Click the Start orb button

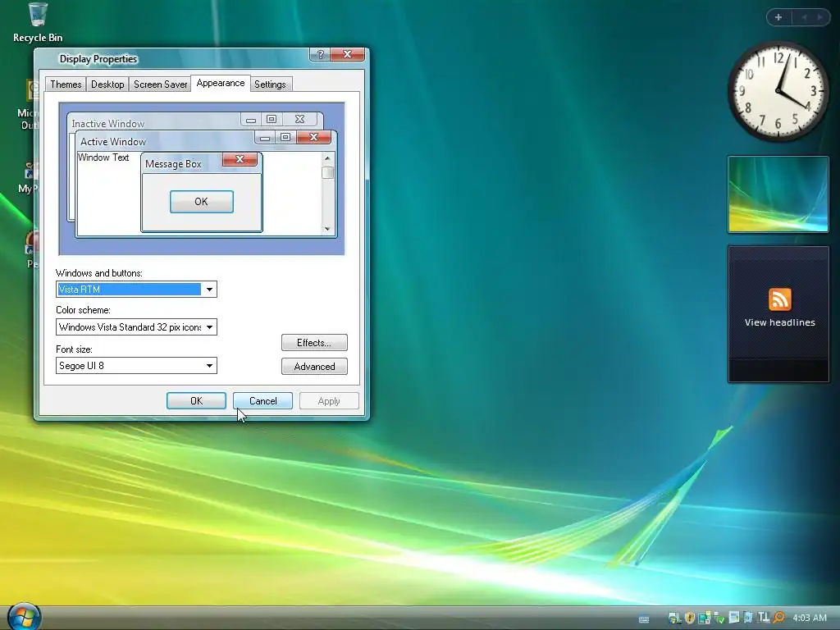(x=24, y=617)
